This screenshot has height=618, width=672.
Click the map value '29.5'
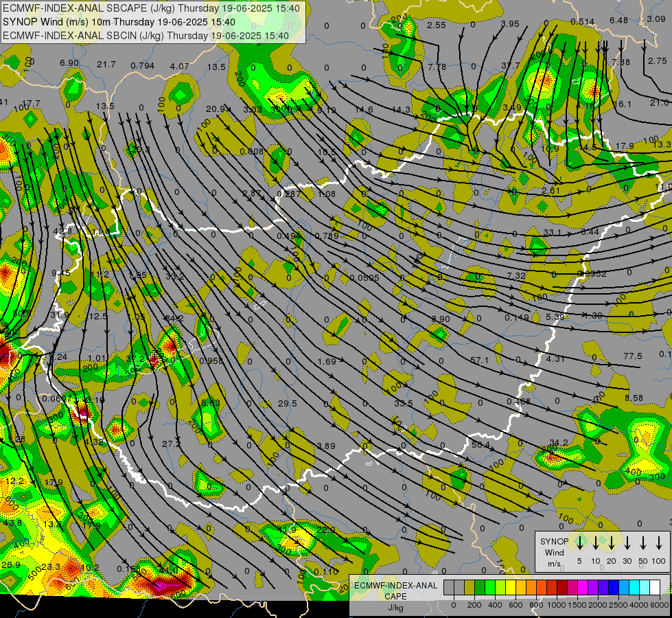tap(287, 403)
